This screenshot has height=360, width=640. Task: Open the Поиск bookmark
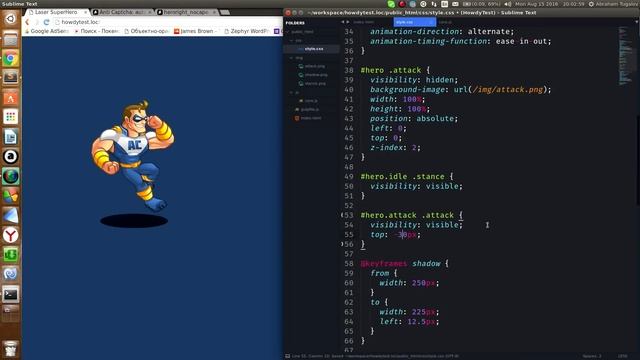[97, 31]
